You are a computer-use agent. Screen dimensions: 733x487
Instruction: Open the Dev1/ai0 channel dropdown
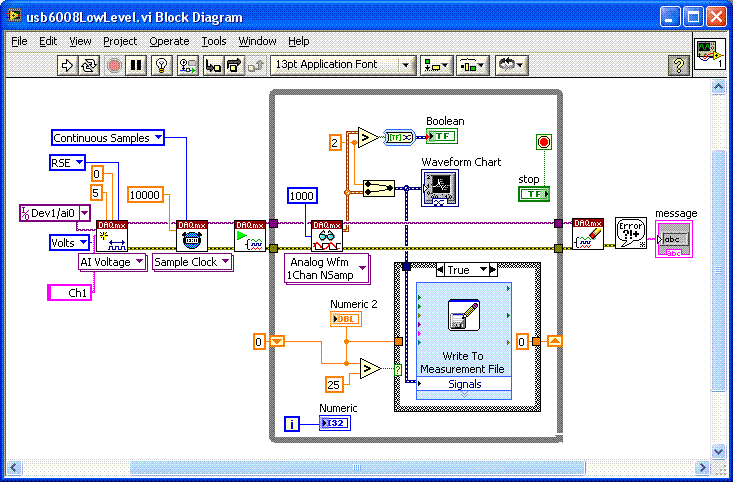click(85, 213)
